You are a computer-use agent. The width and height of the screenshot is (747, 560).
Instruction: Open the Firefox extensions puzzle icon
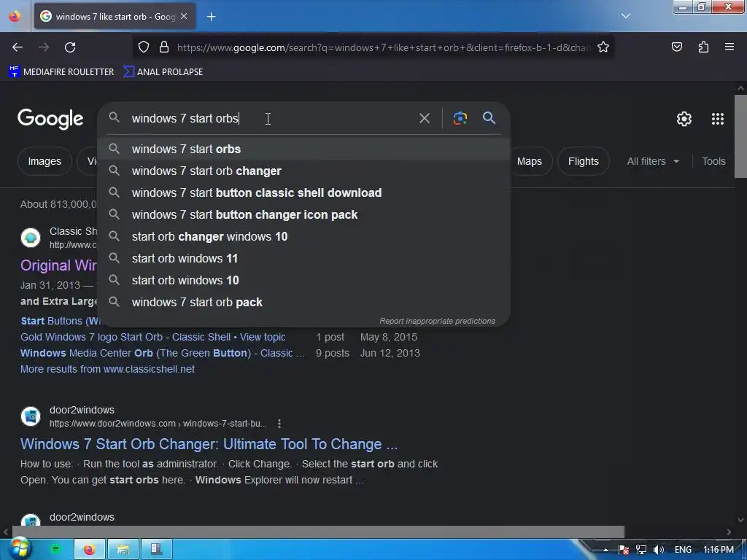tap(703, 47)
